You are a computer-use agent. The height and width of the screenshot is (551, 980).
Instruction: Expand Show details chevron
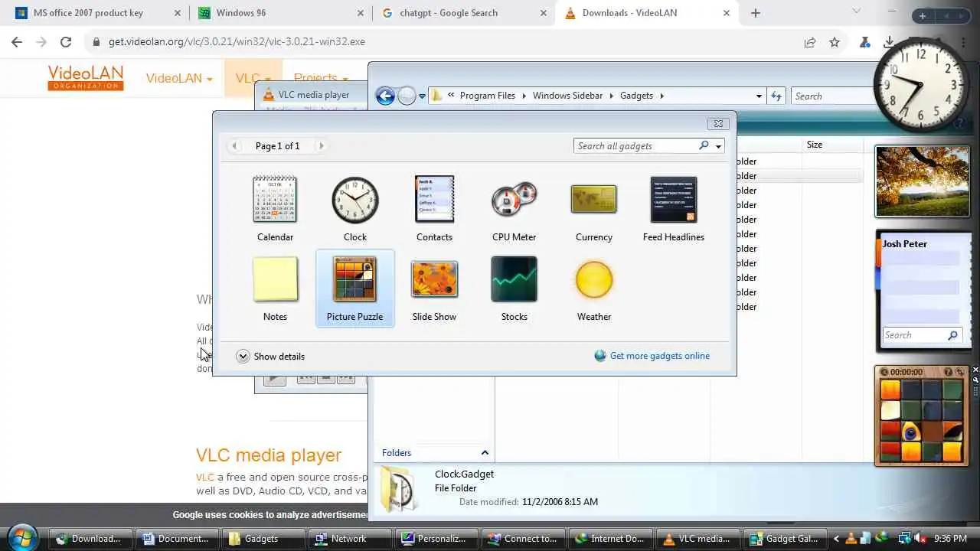243,356
